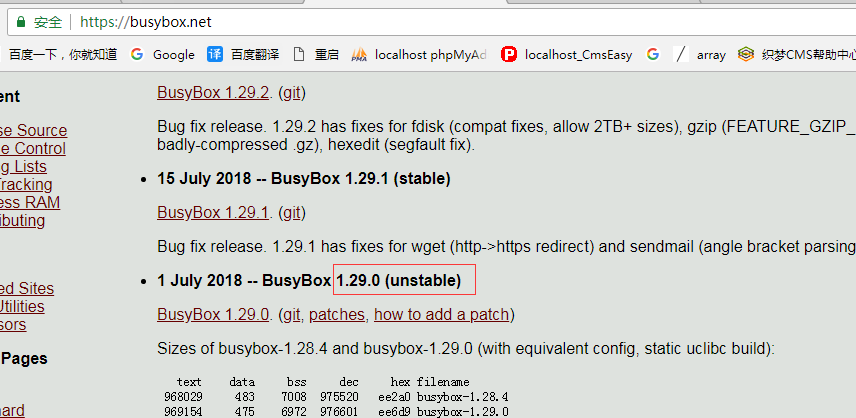Open the sidebar link ending 'ibuting'
856x418 pixels.
coord(22,220)
